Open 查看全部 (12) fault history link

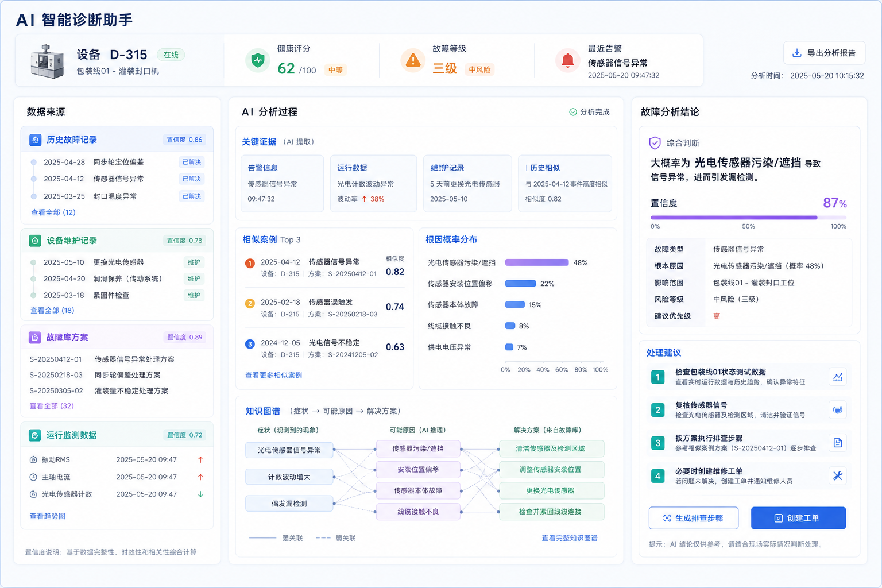[x=53, y=212]
